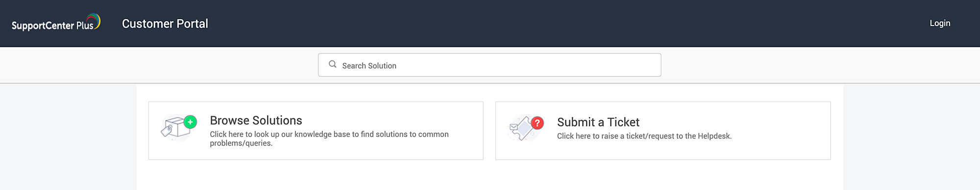Image resolution: width=980 pixels, height=190 pixels.
Task: Click the Submit a Ticket illustration icon
Action: [526, 128]
